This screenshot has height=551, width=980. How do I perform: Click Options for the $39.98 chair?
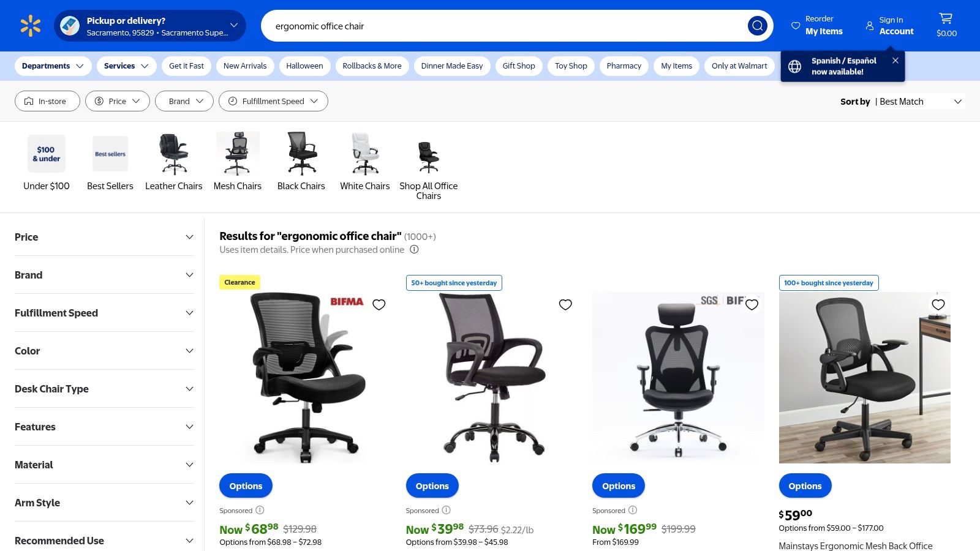[432, 485]
